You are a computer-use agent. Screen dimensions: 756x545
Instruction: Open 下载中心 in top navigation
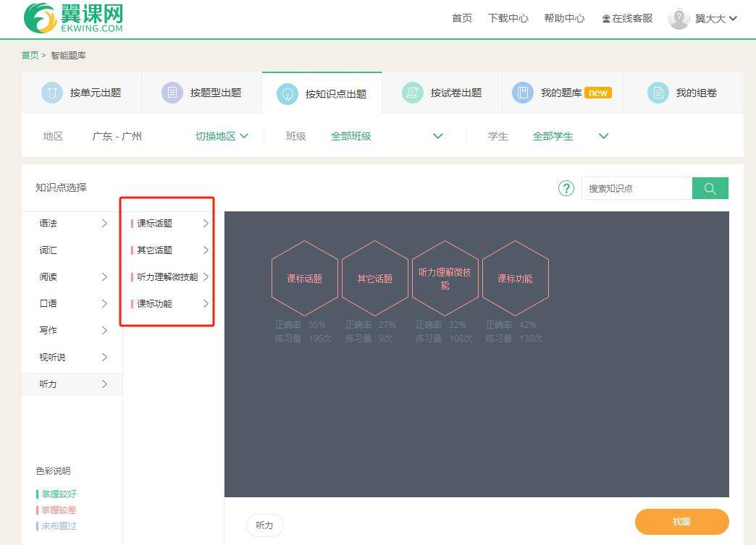(x=508, y=18)
